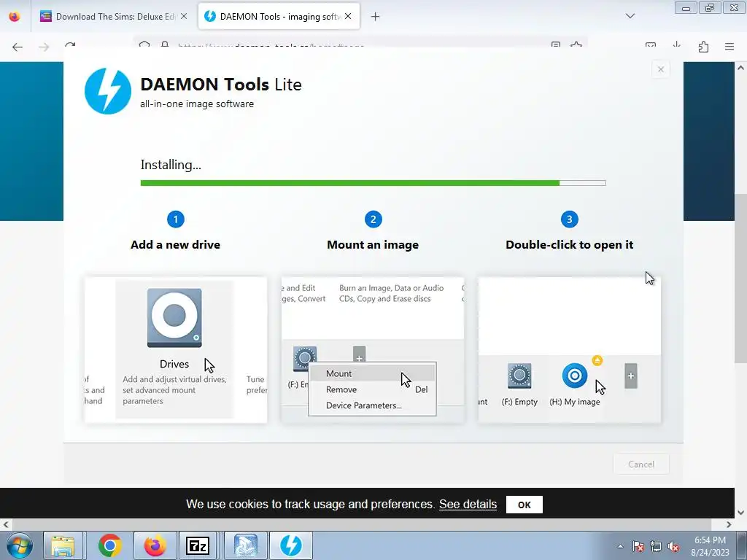Click the all-in-one image software tagline
The width and height of the screenshot is (747, 560).
(197, 104)
